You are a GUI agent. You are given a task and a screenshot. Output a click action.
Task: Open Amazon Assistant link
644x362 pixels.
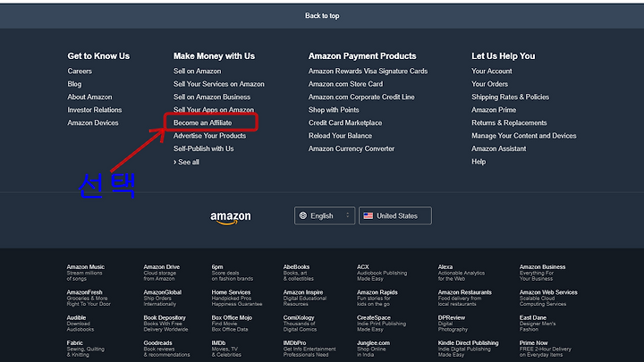[x=498, y=148]
